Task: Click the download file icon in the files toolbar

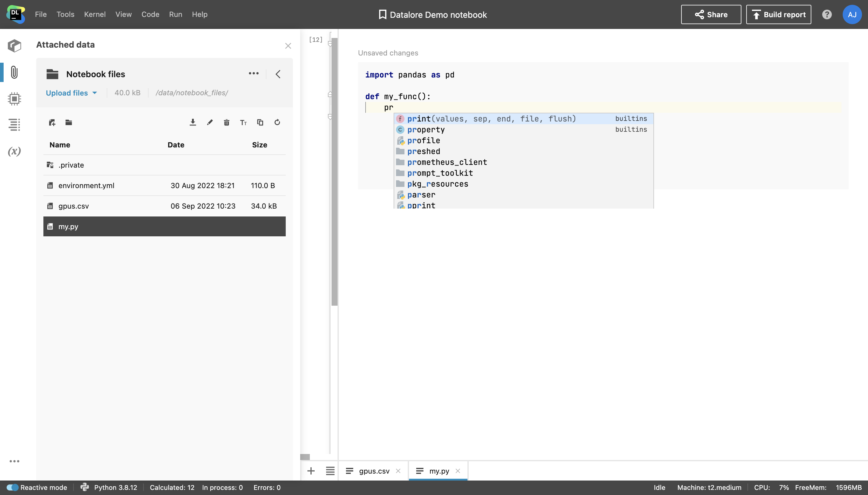Action: pos(193,122)
